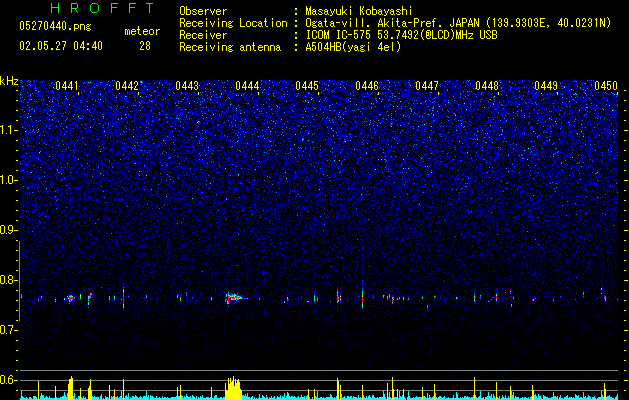
Task: Click the 'Receiver' field label
Action: coord(203,35)
